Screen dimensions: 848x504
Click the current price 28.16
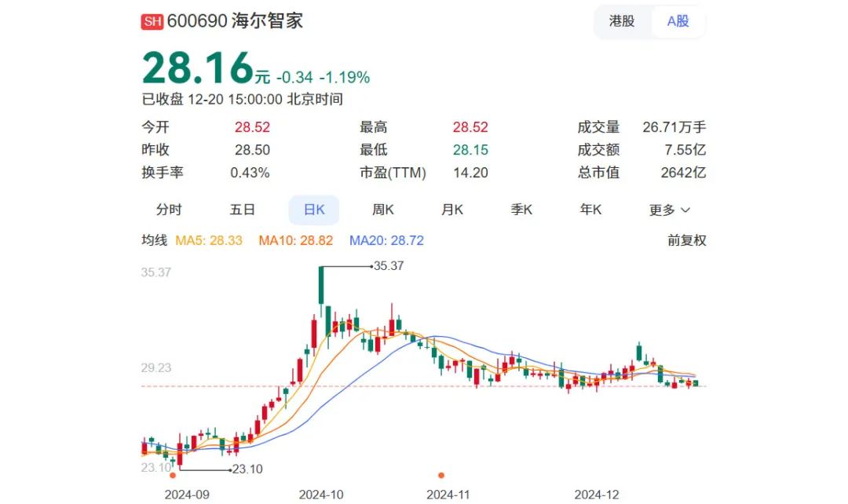198,68
